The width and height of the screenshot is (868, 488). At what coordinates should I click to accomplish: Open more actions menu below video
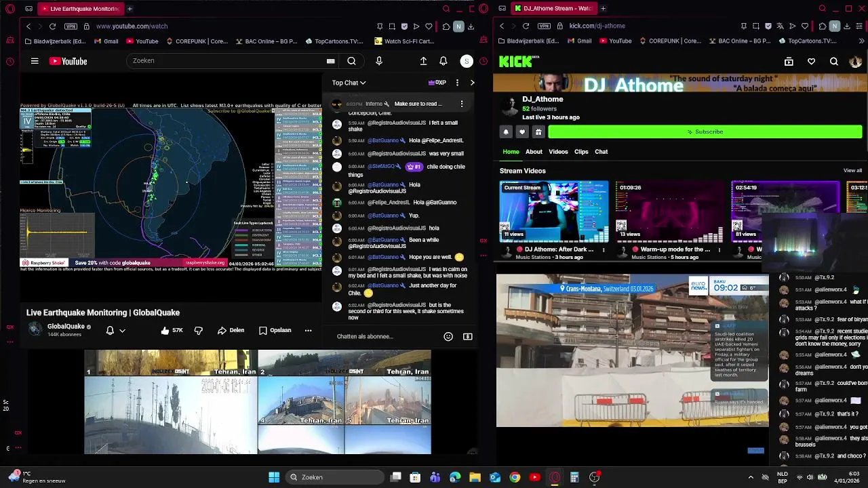click(308, 330)
